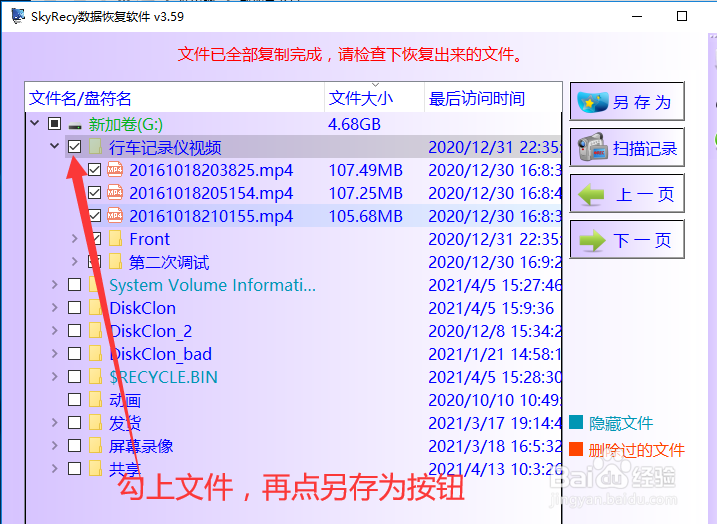Viewport: 717px width, 524px height.
Task: Select the 发货 folder name
Action: pyautogui.click(x=125, y=423)
